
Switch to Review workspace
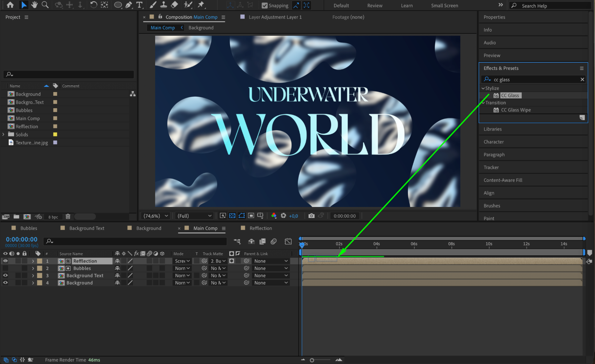click(374, 5)
